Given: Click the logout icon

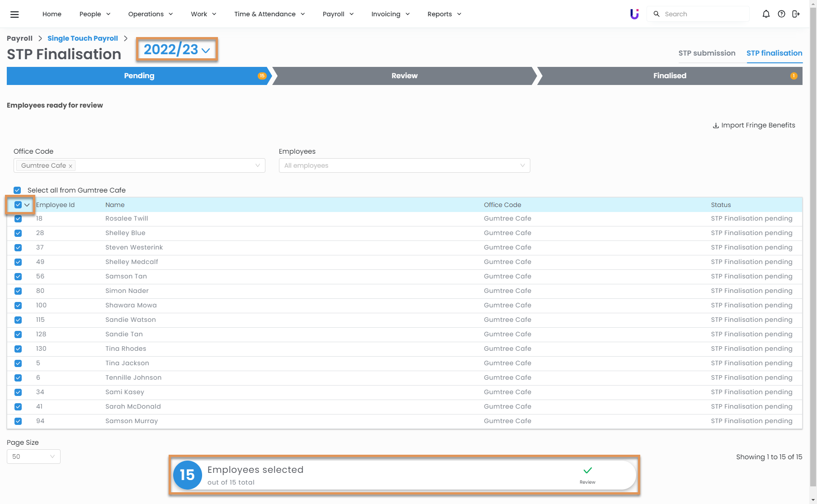Looking at the screenshot, I should click(x=796, y=14).
